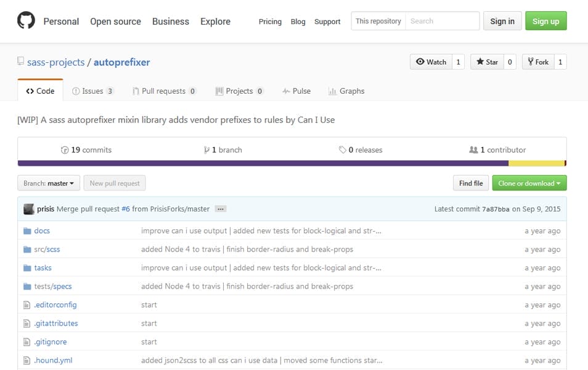Viewport: 588px width, 370px height.
Task: Open the Graphs tab
Action: 346,91
